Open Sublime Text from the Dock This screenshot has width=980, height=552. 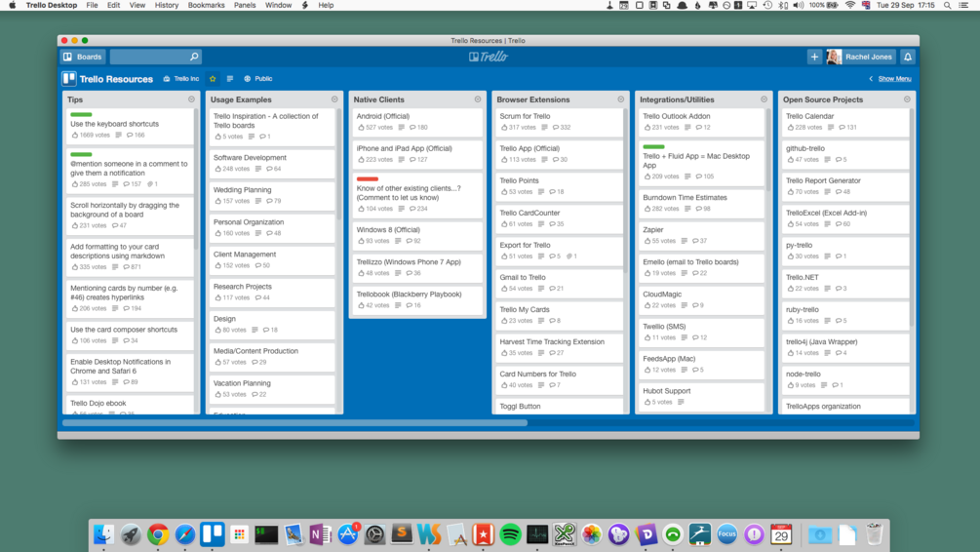pyautogui.click(x=402, y=533)
